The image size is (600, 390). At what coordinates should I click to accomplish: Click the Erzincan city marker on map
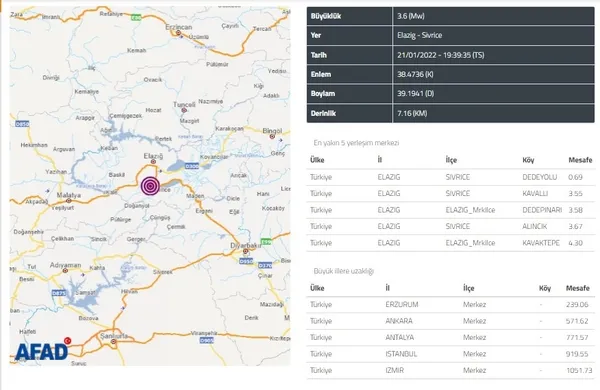click(x=178, y=33)
